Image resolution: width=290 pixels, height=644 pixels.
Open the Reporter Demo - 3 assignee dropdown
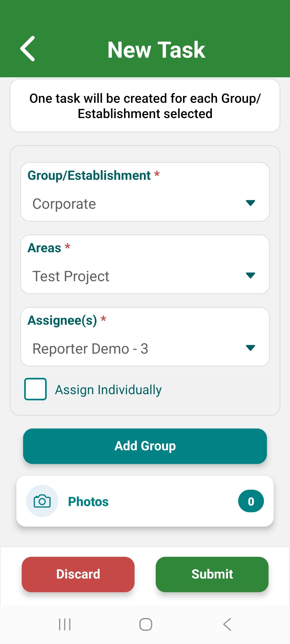(145, 337)
